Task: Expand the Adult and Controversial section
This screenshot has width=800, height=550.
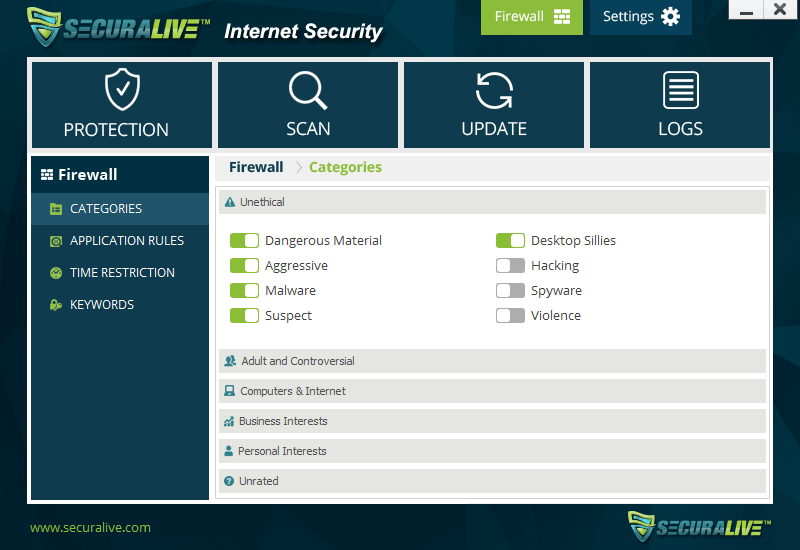Action: (x=492, y=361)
